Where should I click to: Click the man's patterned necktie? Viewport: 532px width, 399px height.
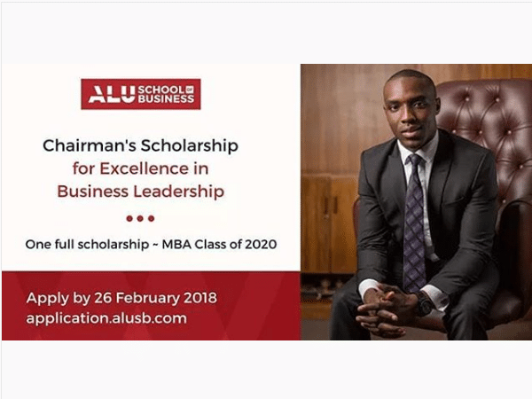(x=414, y=222)
